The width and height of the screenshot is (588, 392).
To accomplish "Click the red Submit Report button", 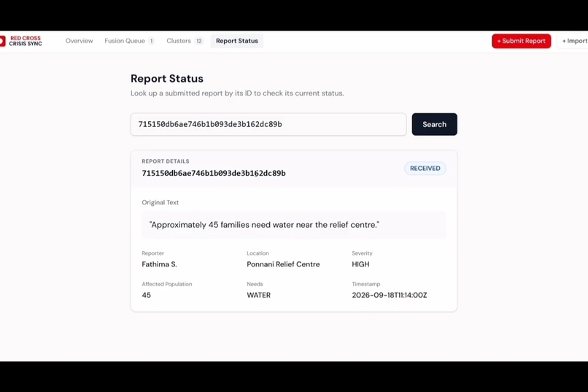I will (522, 41).
